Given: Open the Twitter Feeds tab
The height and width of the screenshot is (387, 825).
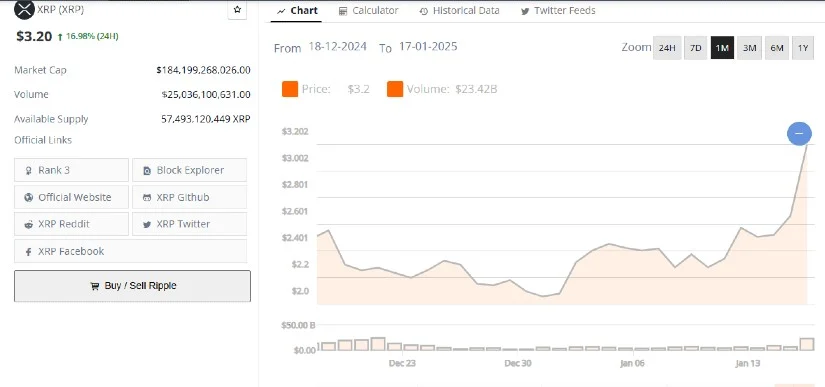Looking at the screenshot, I should (x=558, y=11).
